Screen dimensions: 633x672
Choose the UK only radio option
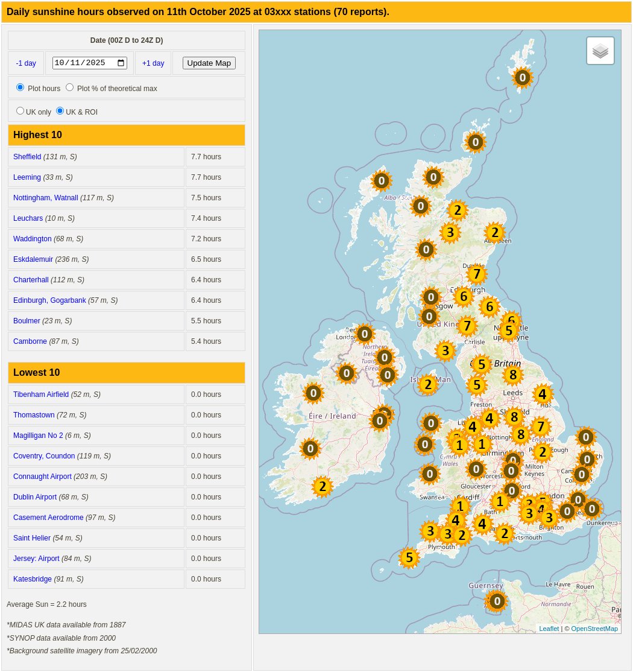click(x=20, y=111)
